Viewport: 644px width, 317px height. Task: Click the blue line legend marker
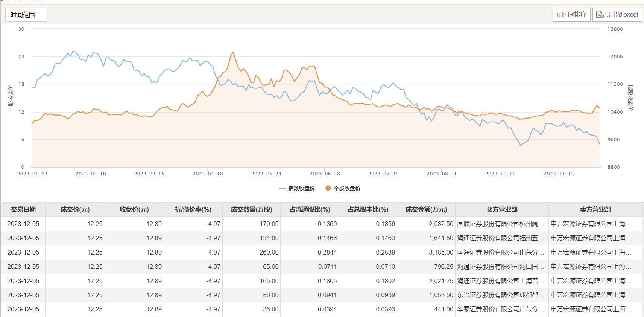(283, 188)
